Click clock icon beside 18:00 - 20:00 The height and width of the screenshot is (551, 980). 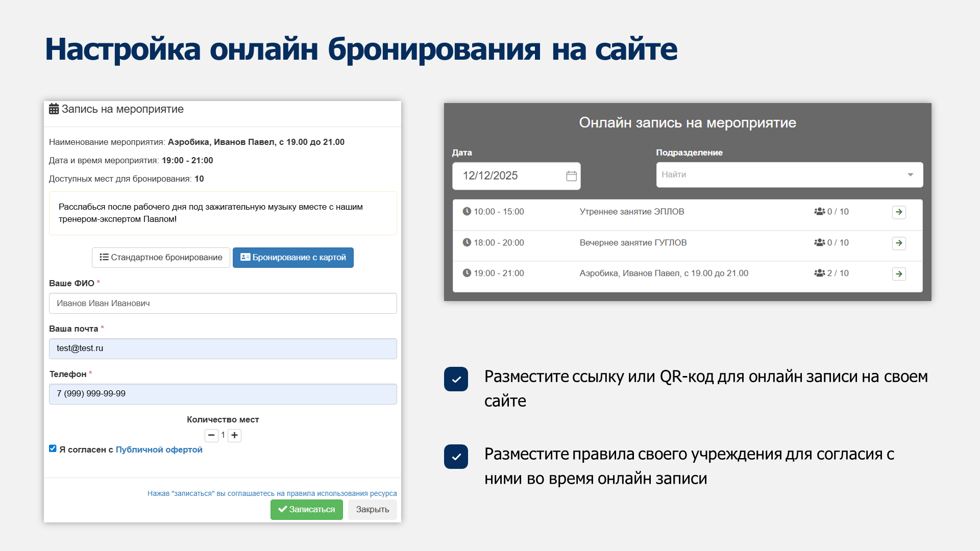[467, 242]
